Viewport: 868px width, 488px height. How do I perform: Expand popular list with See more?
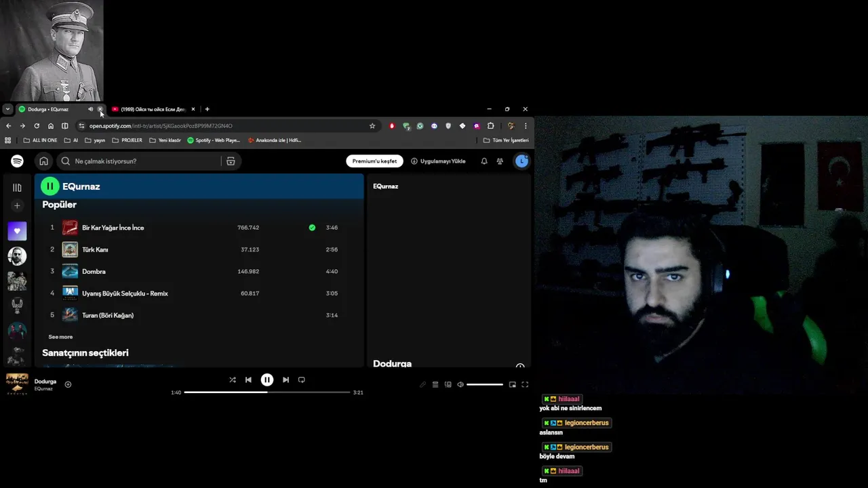[60, 337]
